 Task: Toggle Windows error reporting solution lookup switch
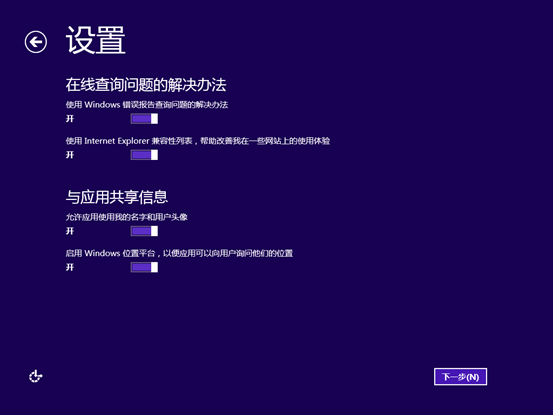point(144,119)
